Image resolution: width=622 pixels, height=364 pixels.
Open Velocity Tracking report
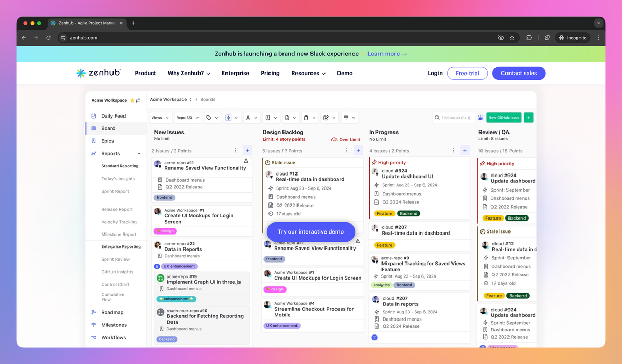(x=119, y=222)
